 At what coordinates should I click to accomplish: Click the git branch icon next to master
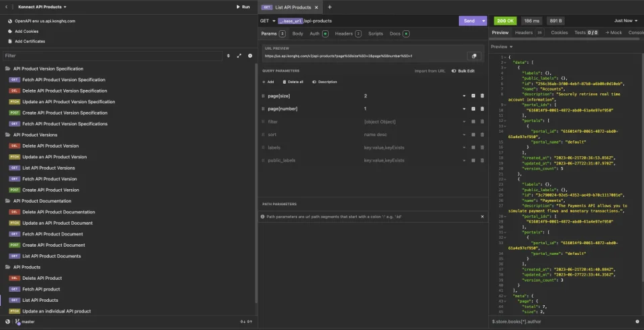pyautogui.click(x=17, y=322)
